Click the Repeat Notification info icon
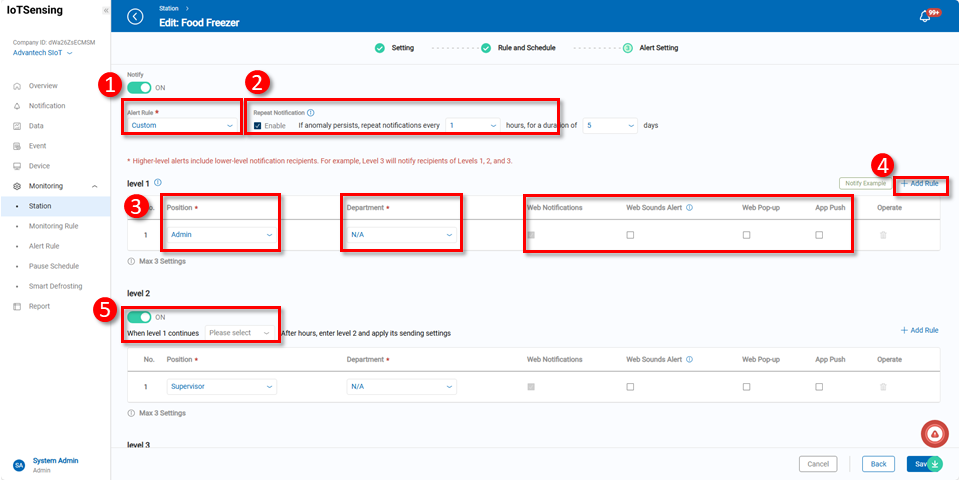960x480 pixels. [311, 113]
